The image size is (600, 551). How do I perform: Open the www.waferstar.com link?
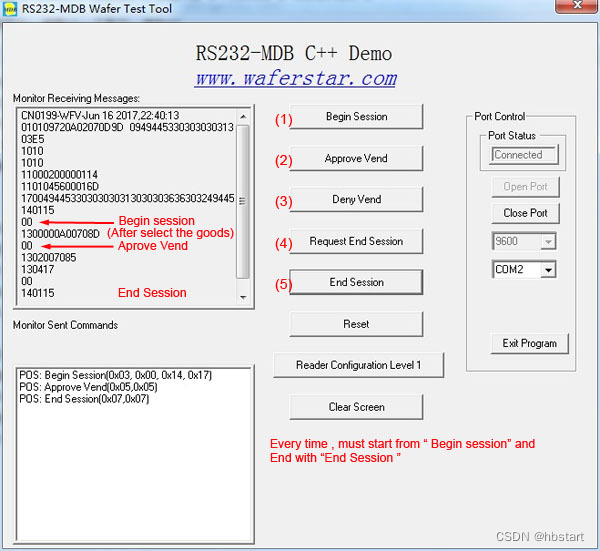tap(296, 78)
